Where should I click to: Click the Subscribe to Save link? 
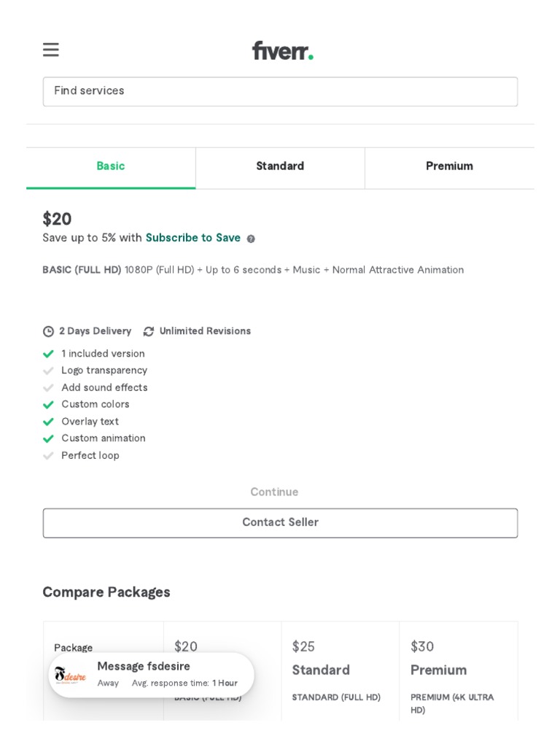pyautogui.click(x=192, y=238)
